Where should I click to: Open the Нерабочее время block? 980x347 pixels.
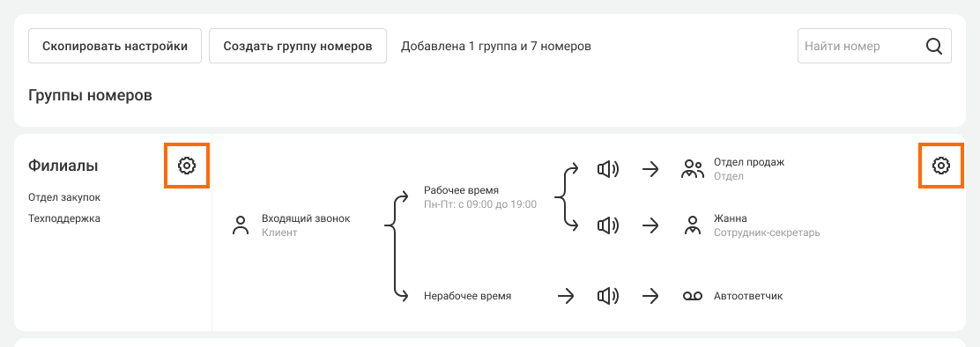(467, 296)
